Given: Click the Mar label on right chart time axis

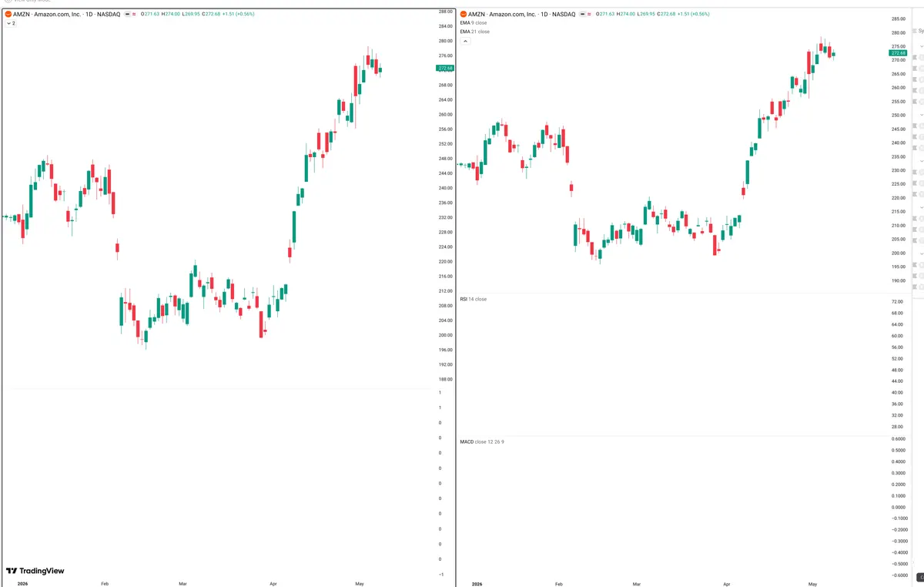Looking at the screenshot, I should [636, 585].
